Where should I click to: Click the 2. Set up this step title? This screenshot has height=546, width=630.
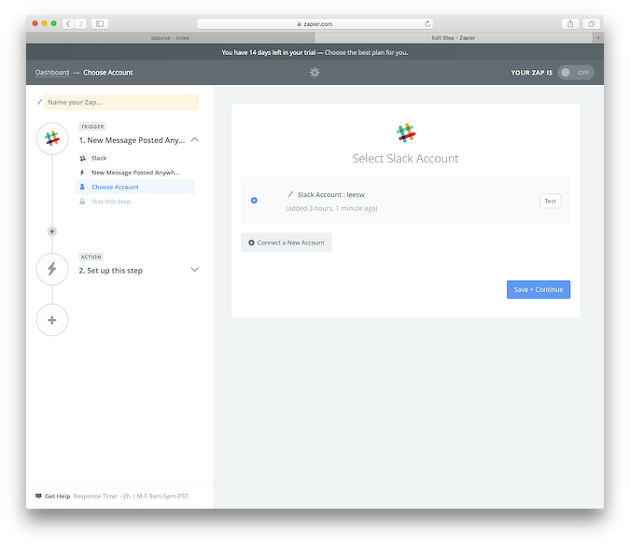[110, 271]
